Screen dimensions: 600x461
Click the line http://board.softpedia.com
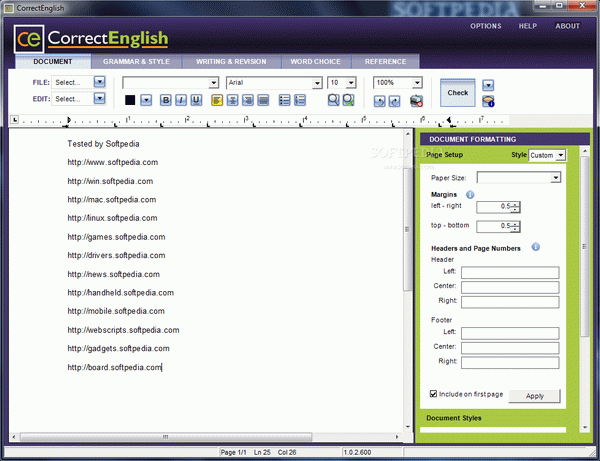pyautogui.click(x=114, y=367)
